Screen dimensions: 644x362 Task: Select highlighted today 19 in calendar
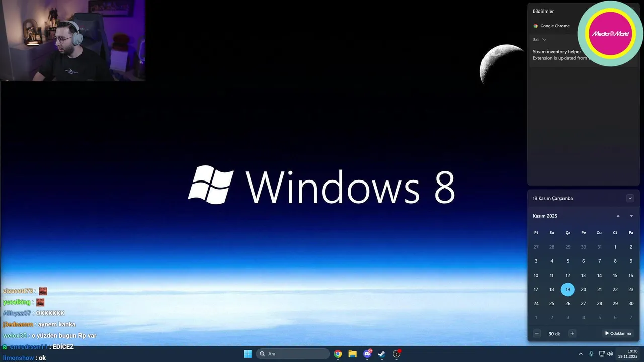click(568, 289)
